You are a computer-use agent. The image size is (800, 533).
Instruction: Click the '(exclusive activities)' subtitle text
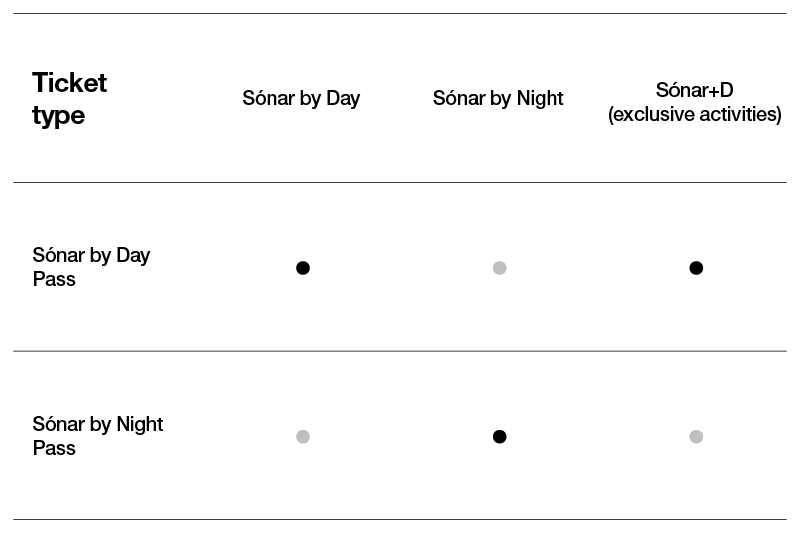tap(694, 114)
